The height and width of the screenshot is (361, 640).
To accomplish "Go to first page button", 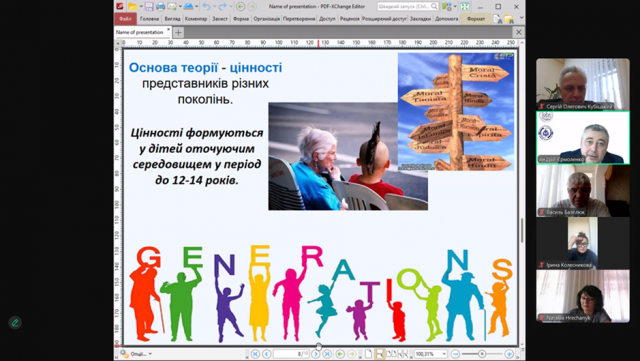I will 255,354.
